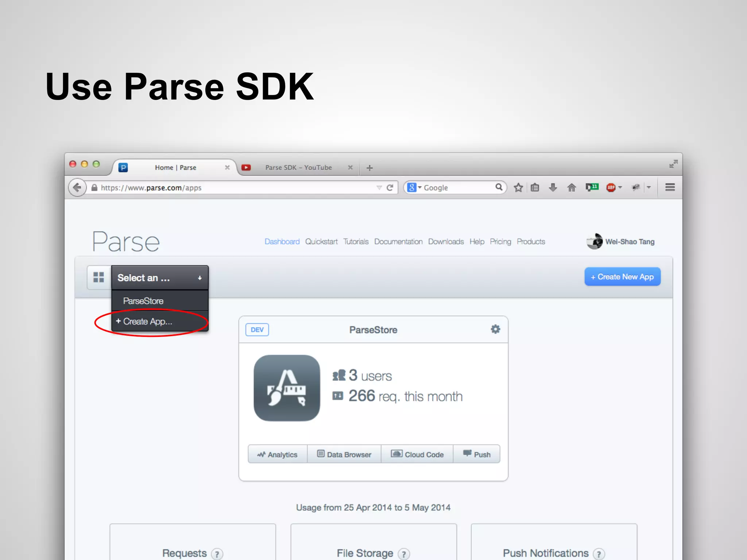
Task: Click the ParseStore card title
Action: [x=373, y=330]
